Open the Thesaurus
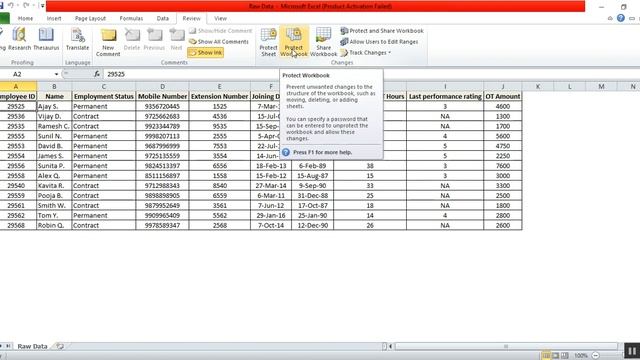 [46, 39]
